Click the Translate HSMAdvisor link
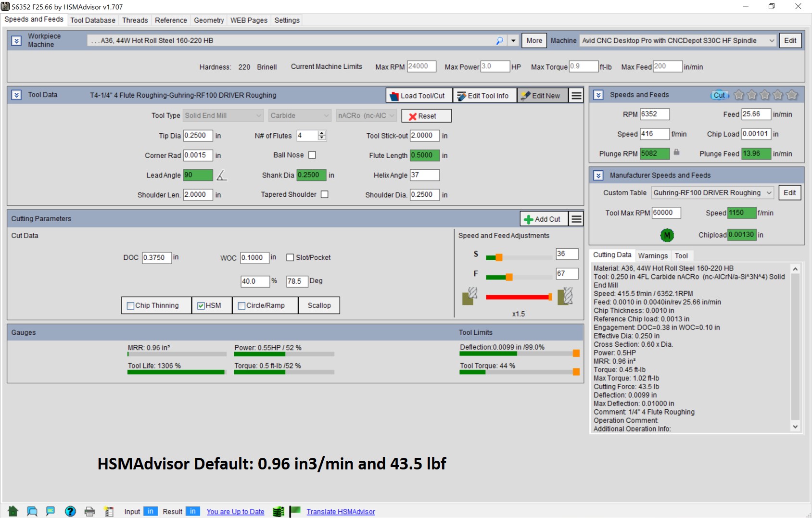Image resolution: width=812 pixels, height=518 pixels. pos(341,512)
